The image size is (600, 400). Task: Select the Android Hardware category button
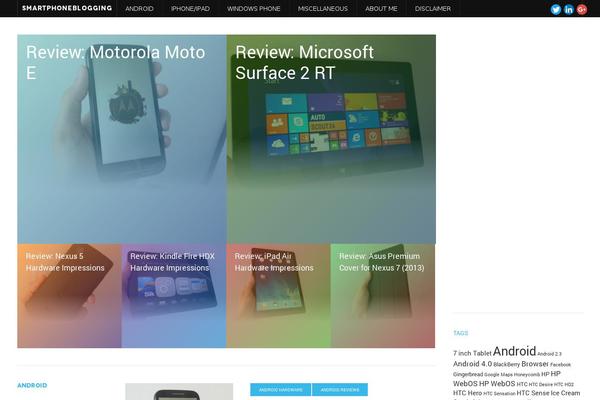click(280, 390)
